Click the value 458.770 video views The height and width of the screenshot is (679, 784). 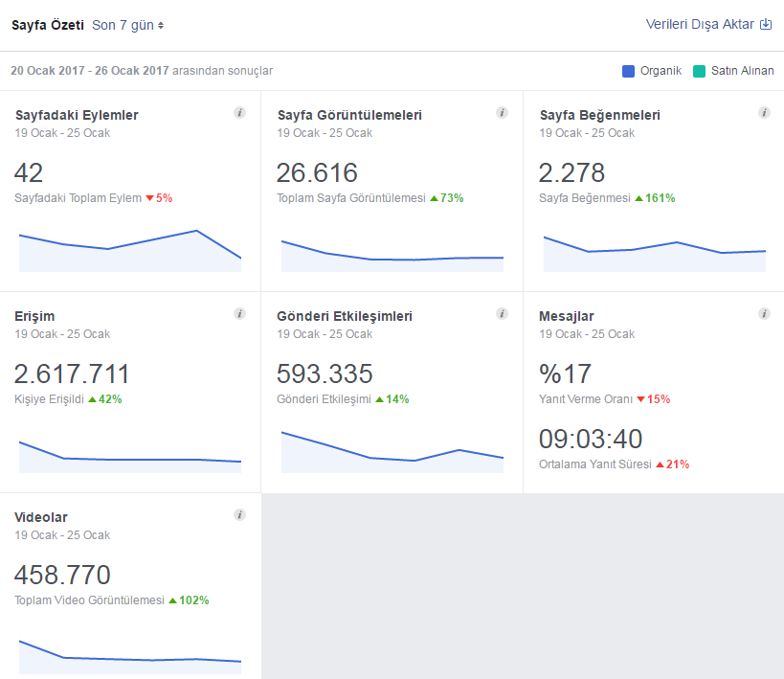[62, 575]
